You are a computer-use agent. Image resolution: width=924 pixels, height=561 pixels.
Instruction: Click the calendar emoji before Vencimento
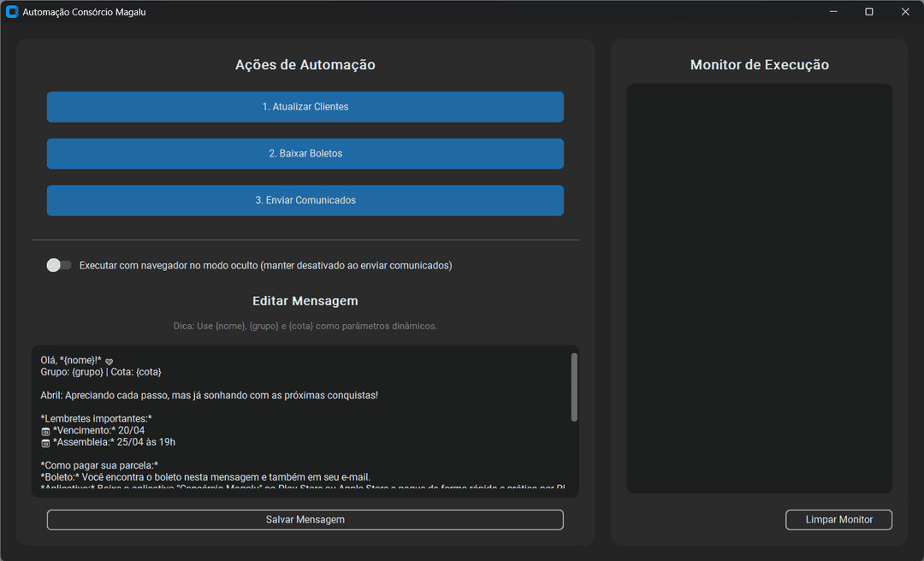click(45, 431)
